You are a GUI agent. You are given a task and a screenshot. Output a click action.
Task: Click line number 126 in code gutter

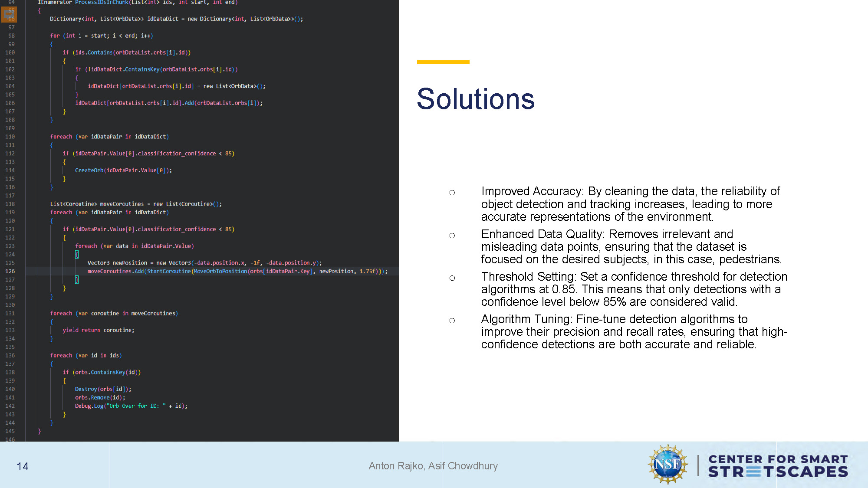tap(10, 271)
